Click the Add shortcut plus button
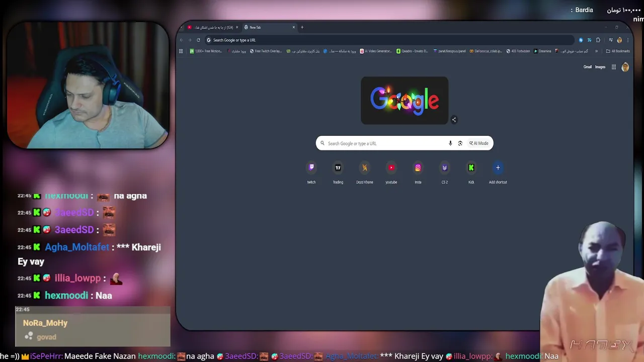This screenshot has width=644, height=362. tap(498, 168)
